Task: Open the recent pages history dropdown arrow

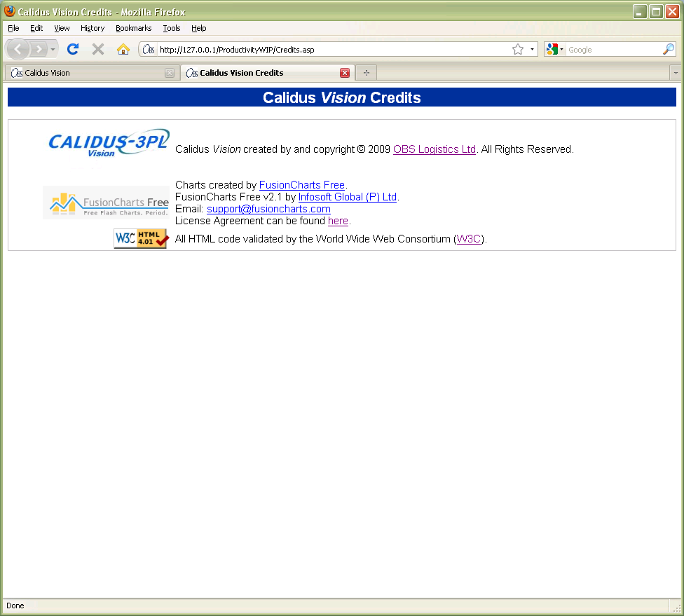Action: [x=53, y=49]
